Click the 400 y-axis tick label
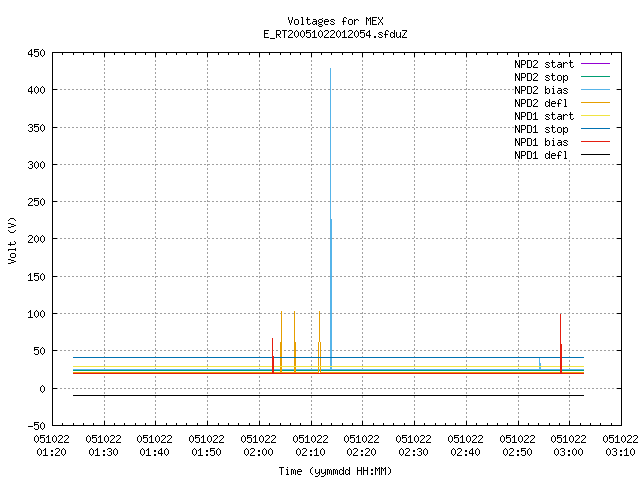This screenshot has height=480, width=640. click(x=36, y=90)
